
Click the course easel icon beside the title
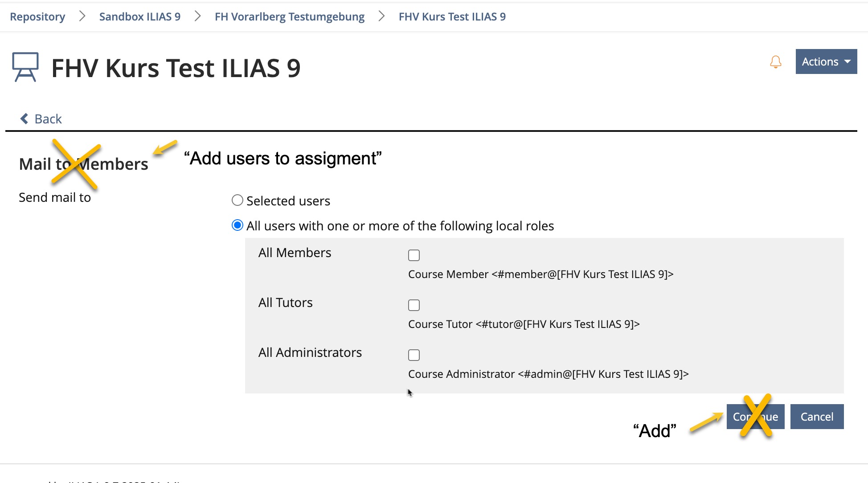[x=25, y=67]
